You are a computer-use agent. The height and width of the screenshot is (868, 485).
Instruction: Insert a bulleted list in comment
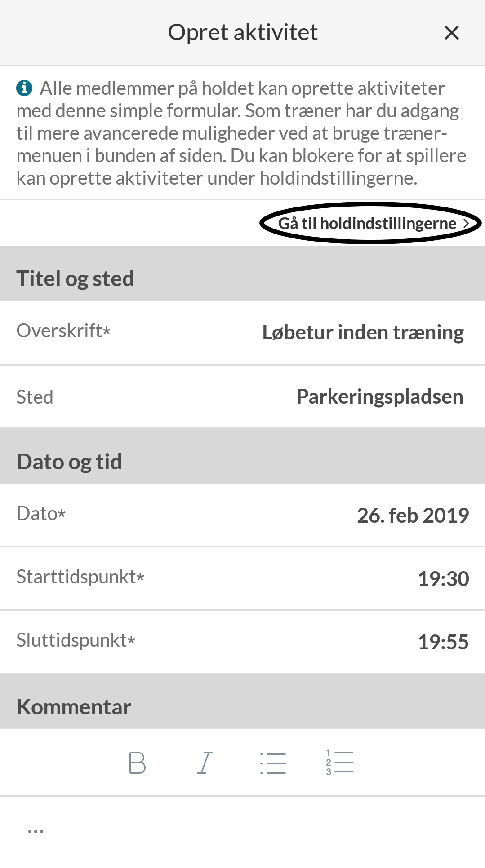(273, 763)
